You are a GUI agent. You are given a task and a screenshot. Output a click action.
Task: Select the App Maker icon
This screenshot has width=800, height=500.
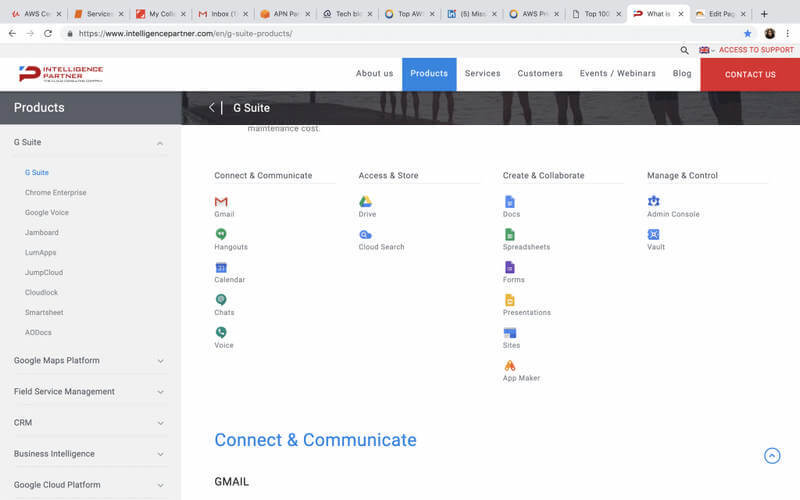click(510, 365)
